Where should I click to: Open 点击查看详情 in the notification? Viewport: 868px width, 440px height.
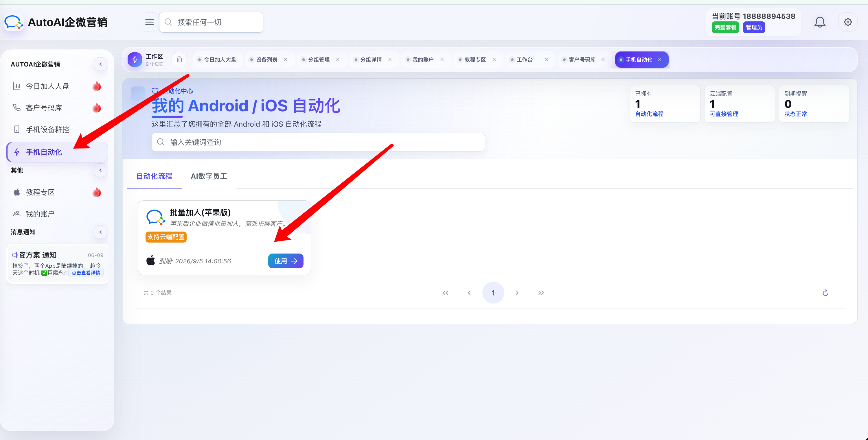click(86, 273)
